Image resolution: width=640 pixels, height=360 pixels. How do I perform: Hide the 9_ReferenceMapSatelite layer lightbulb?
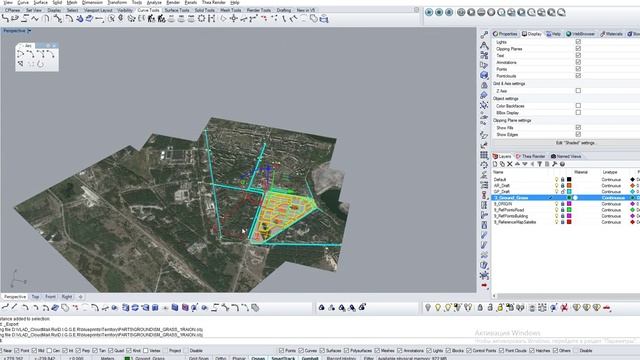click(x=556, y=222)
